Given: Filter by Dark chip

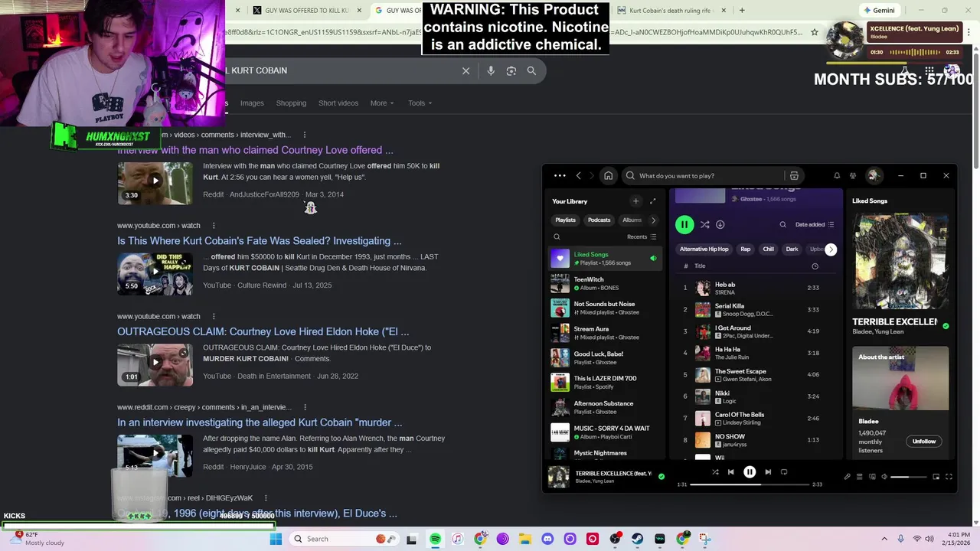Looking at the screenshot, I should pos(792,249).
